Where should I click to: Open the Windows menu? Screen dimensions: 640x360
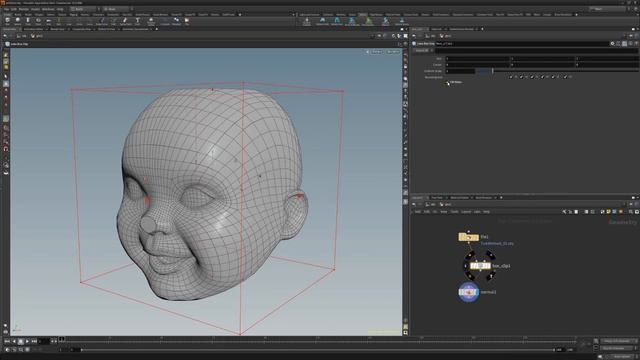point(48,9)
